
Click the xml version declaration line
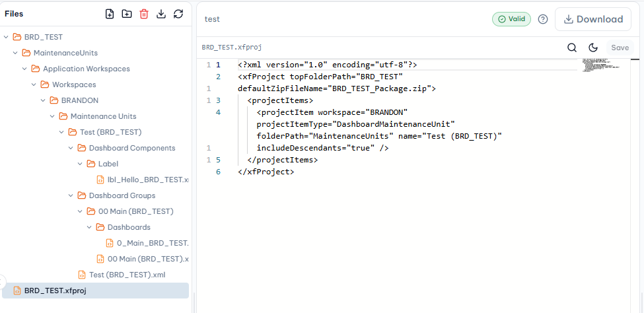(328, 65)
